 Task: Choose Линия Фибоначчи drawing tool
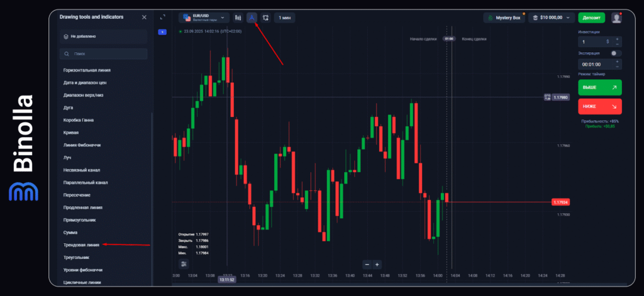82,145
